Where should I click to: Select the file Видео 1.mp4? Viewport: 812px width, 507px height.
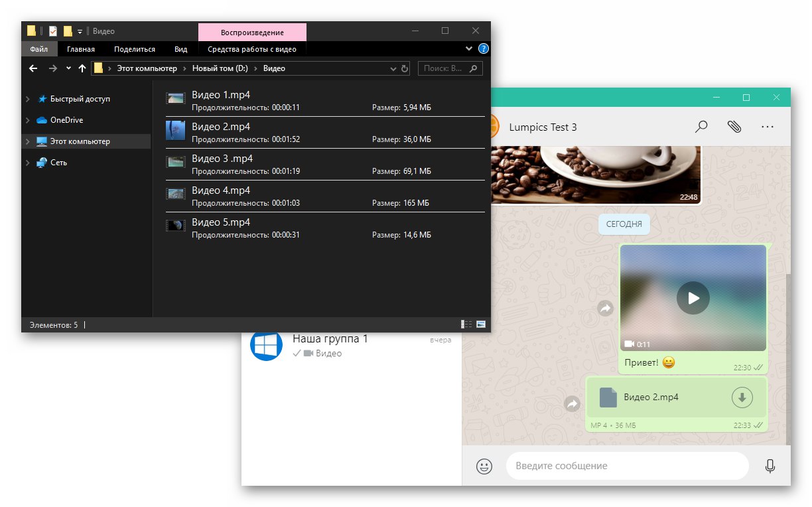(x=325, y=101)
